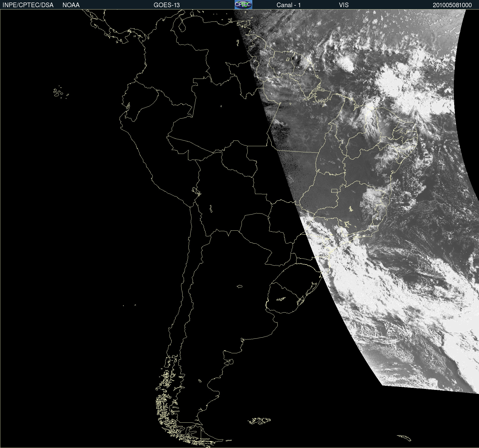This screenshot has width=479, height=448.
Task: Click the GOES-13 satellite label
Action: [x=167, y=5]
